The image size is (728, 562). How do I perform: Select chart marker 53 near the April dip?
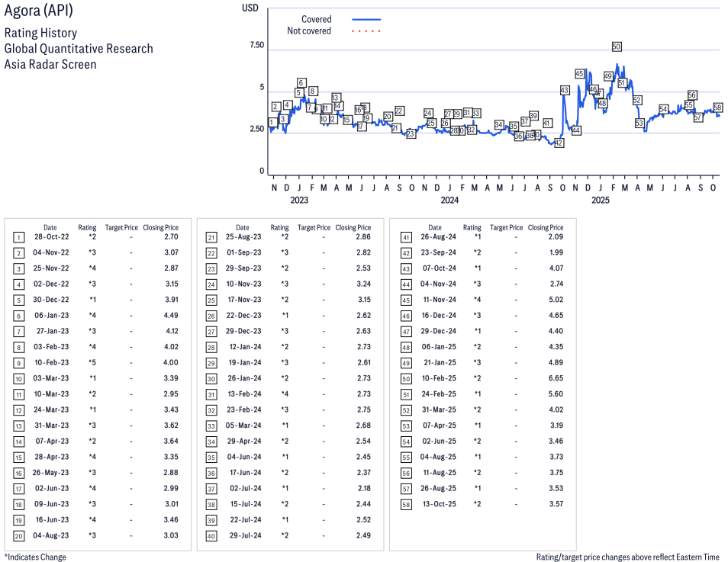[639, 123]
